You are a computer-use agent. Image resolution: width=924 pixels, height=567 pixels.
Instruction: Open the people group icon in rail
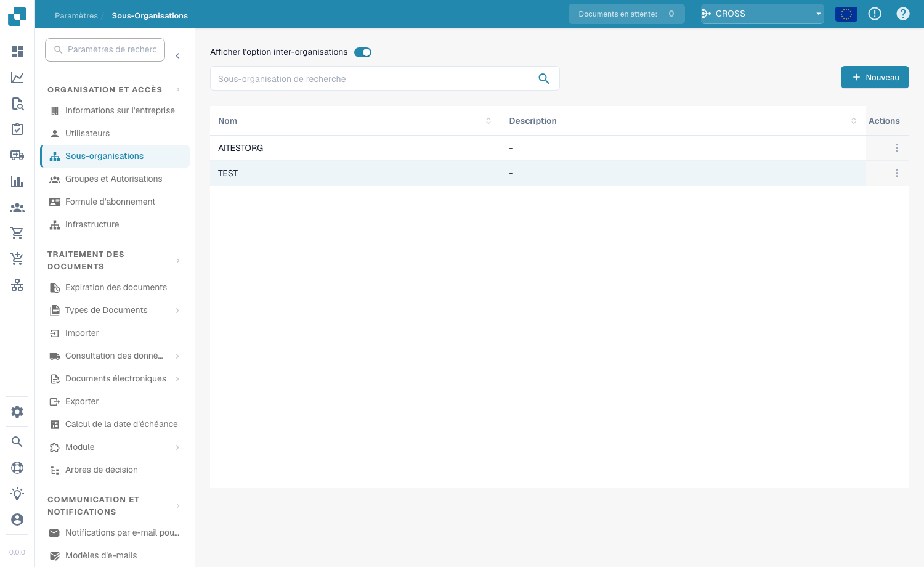click(17, 208)
